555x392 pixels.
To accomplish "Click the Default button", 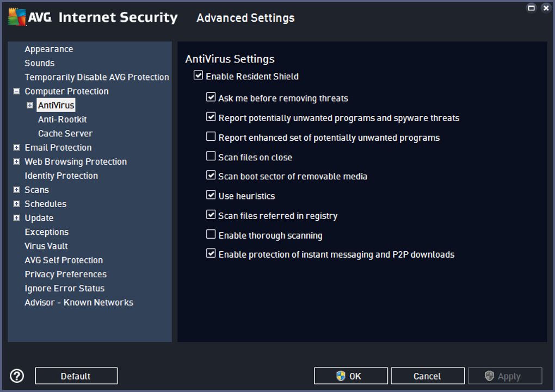I will pyautogui.click(x=76, y=376).
